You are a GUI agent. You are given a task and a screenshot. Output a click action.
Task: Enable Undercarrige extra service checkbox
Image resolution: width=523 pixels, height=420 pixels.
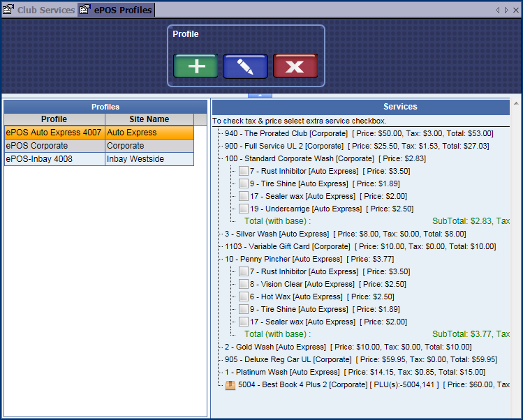pyautogui.click(x=244, y=209)
